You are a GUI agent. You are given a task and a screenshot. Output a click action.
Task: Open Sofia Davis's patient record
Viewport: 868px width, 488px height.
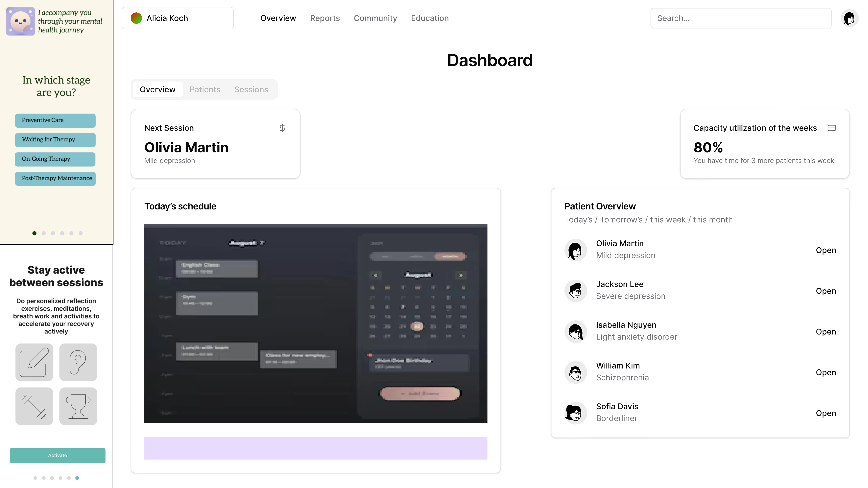826,413
